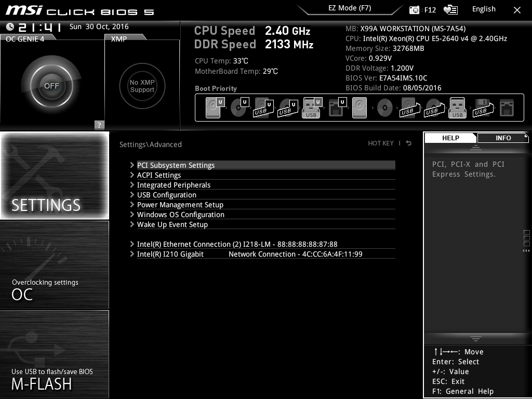Change language via English button
Image resolution: width=532 pixels, height=399 pixels.
(x=484, y=9)
